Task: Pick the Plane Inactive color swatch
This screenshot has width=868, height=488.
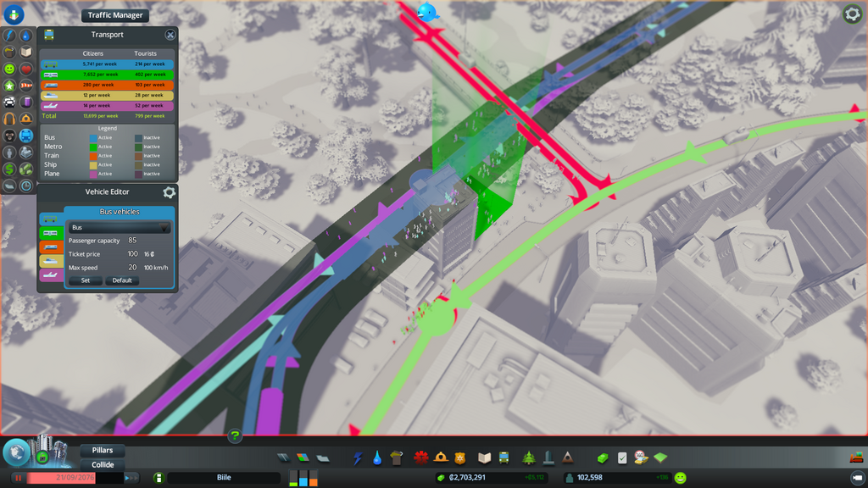Action: 138,174
